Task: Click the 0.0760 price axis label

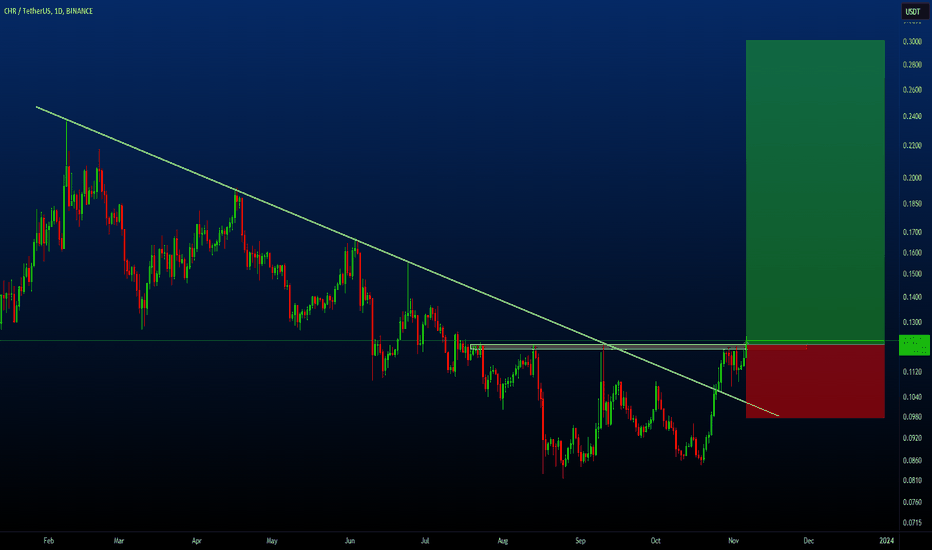Action: tap(912, 502)
